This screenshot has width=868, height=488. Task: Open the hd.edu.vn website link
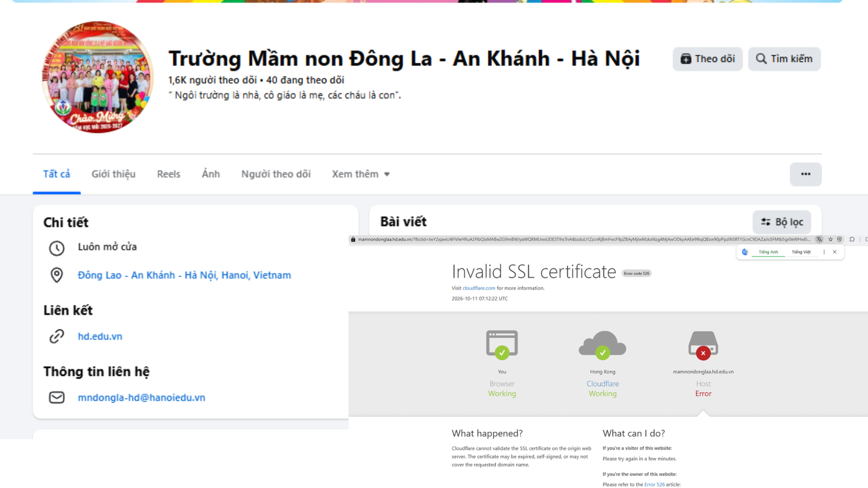[100, 337]
